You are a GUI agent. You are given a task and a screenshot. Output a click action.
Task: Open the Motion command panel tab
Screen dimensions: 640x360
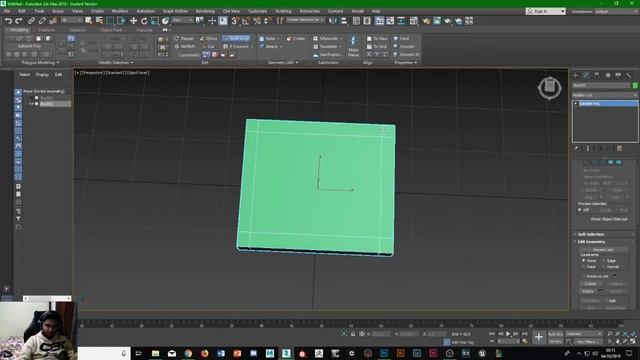click(x=608, y=75)
